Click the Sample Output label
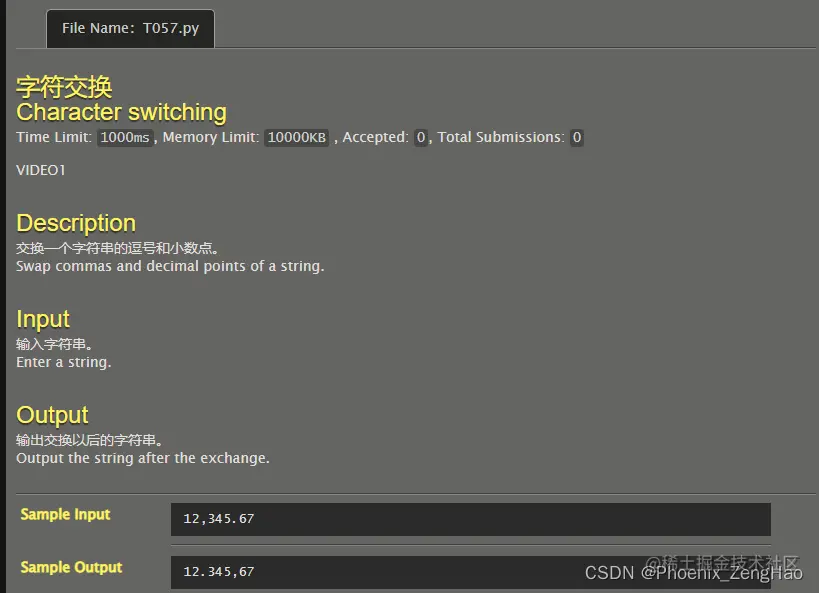The height and width of the screenshot is (593, 819). [x=71, y=567]
